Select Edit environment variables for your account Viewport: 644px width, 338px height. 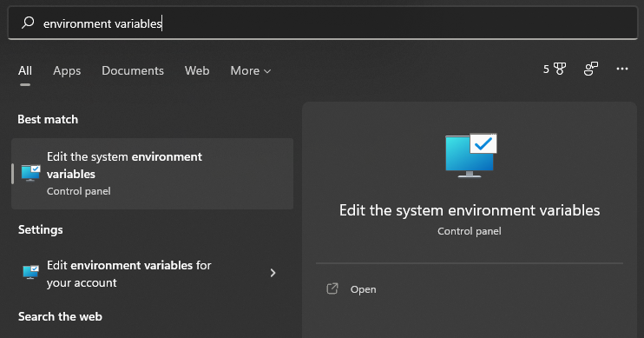coord(153,274)
